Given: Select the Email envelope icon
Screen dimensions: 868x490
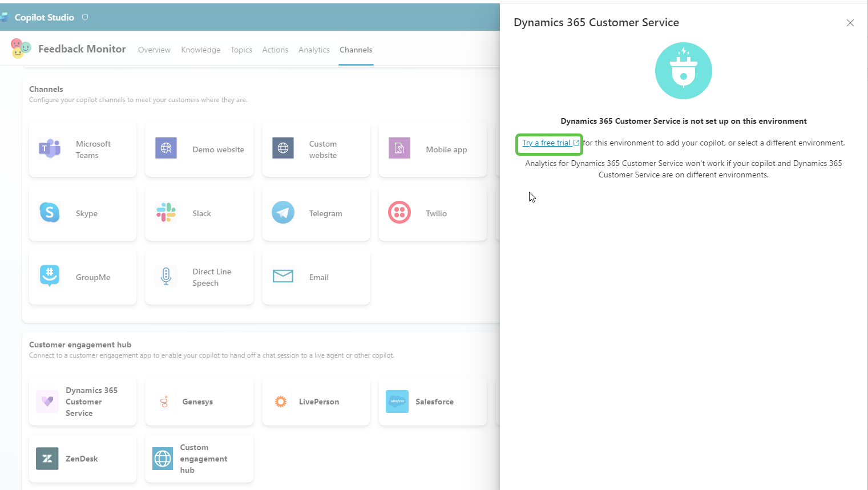Looking at the screenshot, I should point(283,277).
